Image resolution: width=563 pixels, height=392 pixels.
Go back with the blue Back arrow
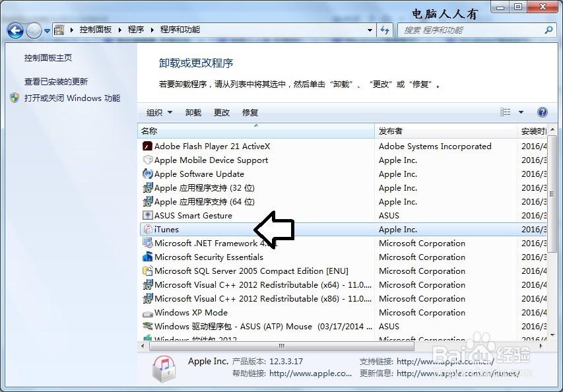coord(15,30)
